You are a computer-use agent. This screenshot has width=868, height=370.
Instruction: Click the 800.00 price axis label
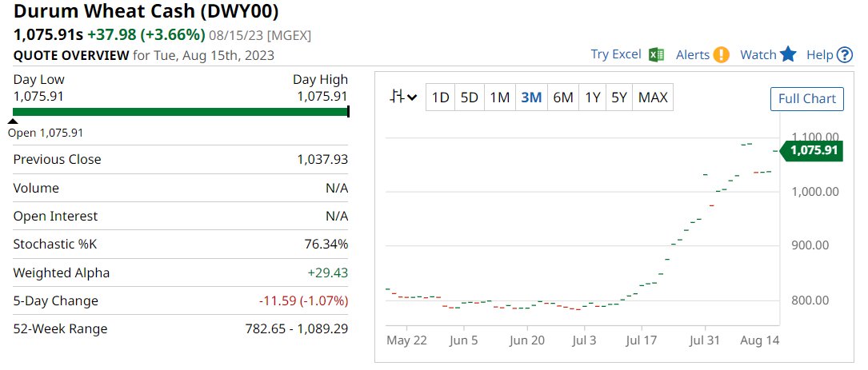809,300
